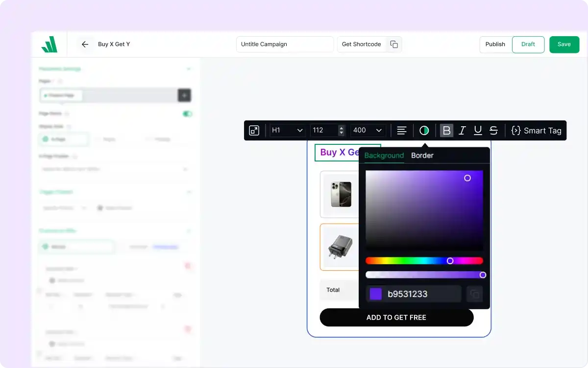588x368 pixels.
Task: Collapse the Placement Settings section
Action: click(189, 69)
